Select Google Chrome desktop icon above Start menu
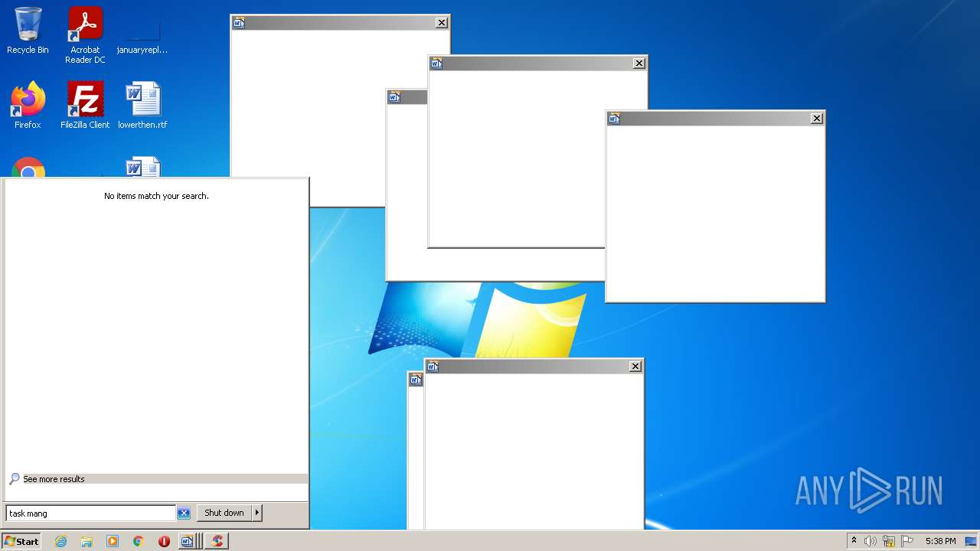Screen dimensions: 980x551 pyautogui.click(x=28, y=168)
